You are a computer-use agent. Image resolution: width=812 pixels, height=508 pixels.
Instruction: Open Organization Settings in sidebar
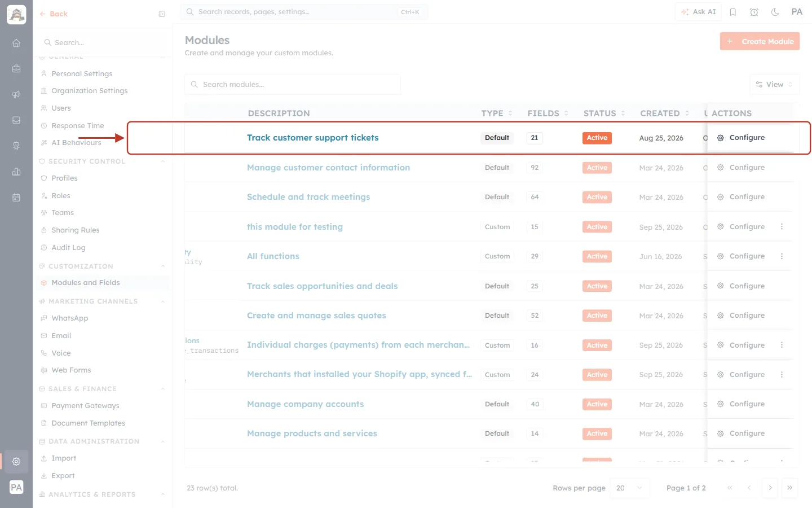click(89, 91)
